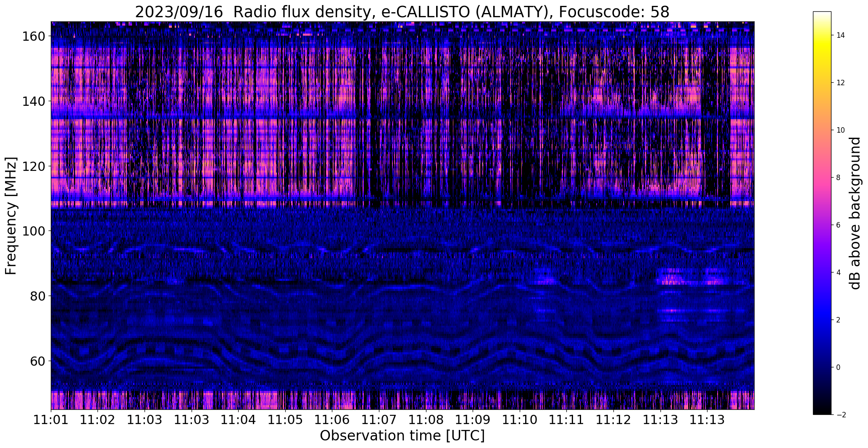The height and width of the screenshot is (448, 868).
Task: Click the 80 frequency tick label
Action: 38,296
